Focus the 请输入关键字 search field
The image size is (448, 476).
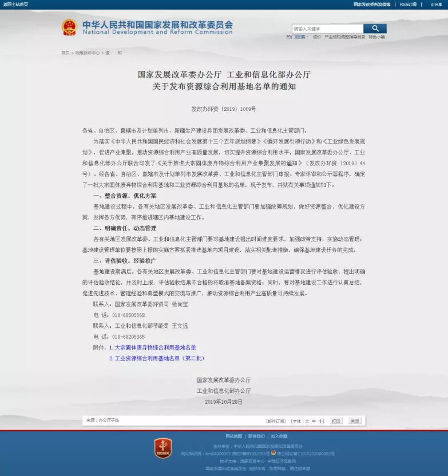(327, 29)
